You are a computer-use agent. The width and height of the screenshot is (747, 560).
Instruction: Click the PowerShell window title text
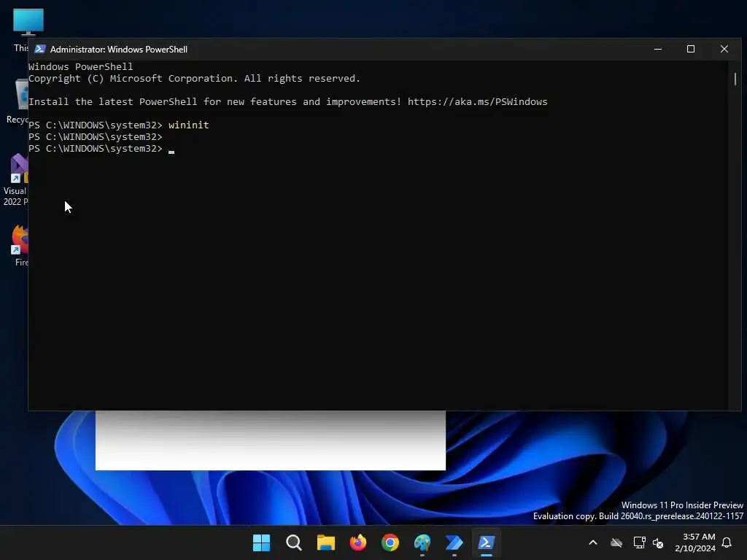(119, 49)
